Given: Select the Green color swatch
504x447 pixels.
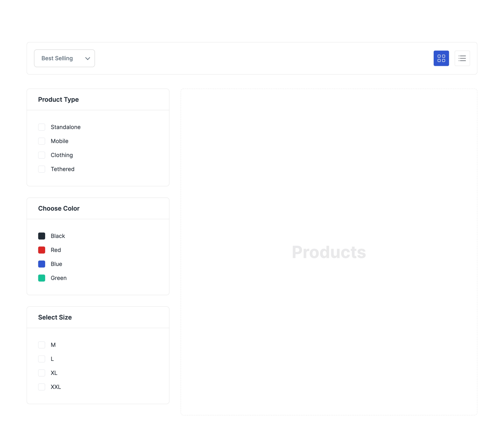Looking at the screenshot, I should 41,278.
